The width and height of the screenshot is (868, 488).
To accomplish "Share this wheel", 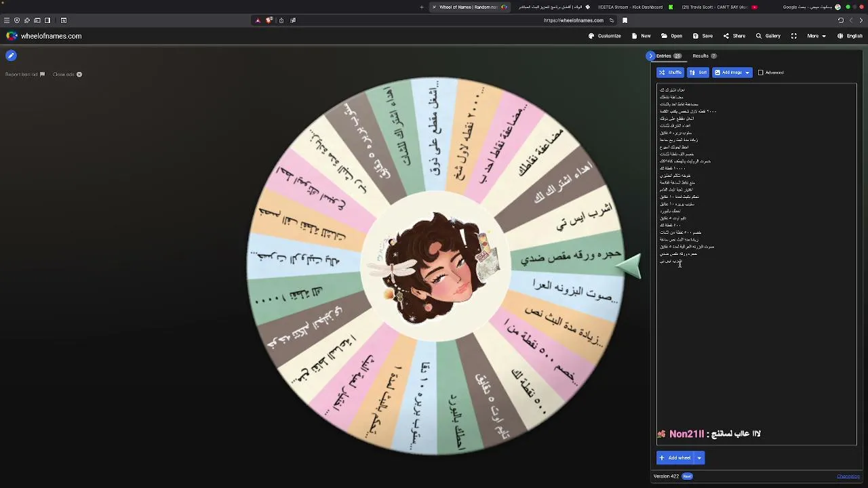I will point(734,36).
